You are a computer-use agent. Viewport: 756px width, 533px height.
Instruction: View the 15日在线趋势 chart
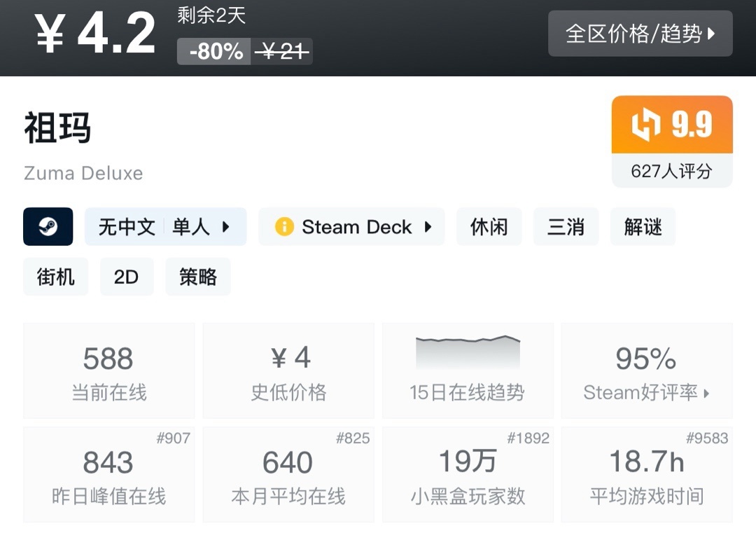coord(468,371)
